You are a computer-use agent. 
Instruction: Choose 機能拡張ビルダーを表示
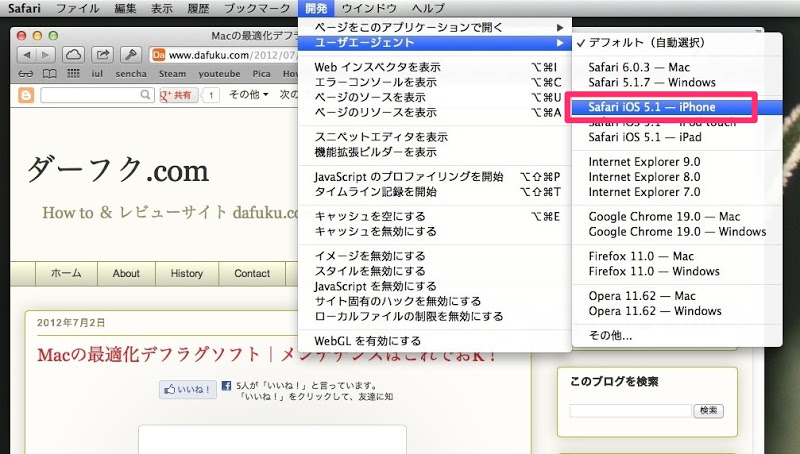(x=435, y=152)
